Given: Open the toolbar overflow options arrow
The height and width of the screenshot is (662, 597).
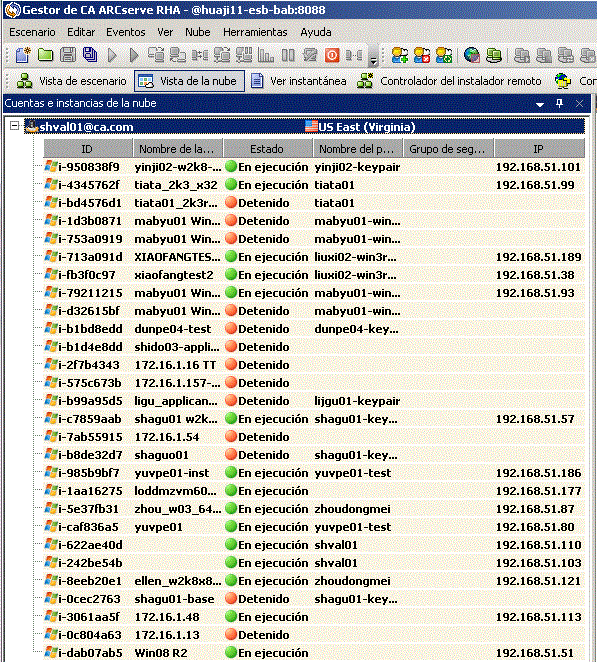Looking at the screenshot, I should (x=373, y=61).
